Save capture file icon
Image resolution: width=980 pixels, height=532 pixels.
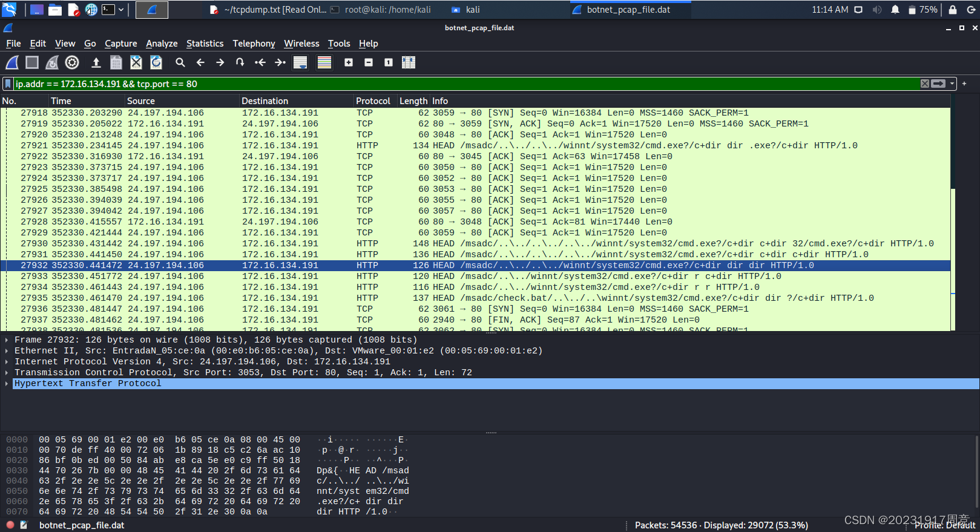(x=116, y=62)
